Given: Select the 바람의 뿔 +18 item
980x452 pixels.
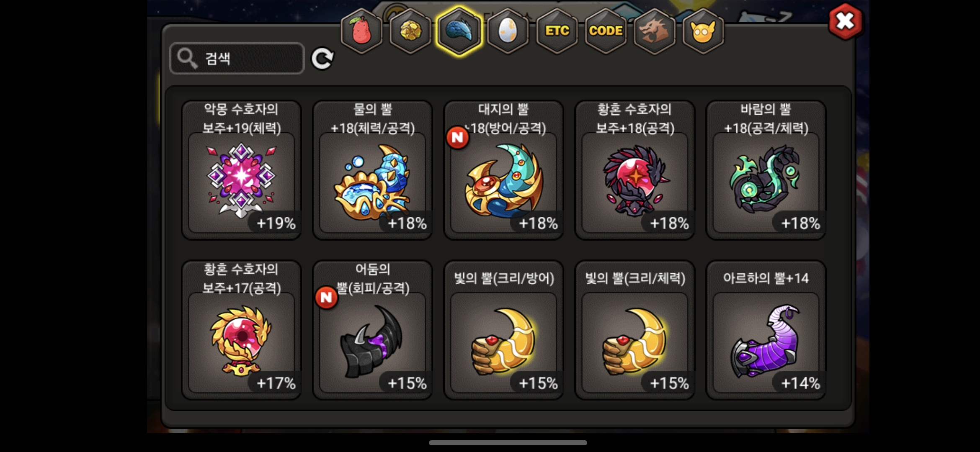Looking at the screenshot, I should [x=766, y=170].
